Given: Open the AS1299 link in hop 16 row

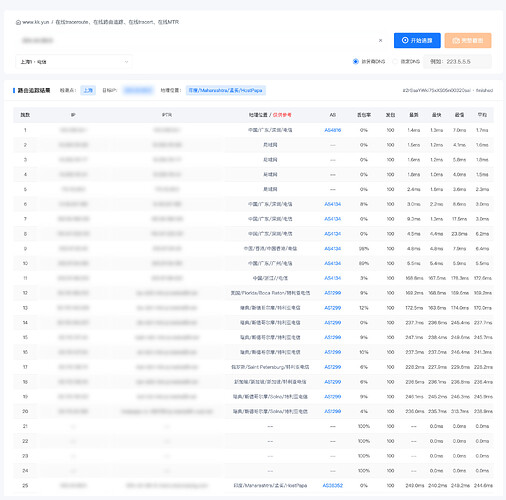Looking at the screenshot, I should (x=333, y=352).
